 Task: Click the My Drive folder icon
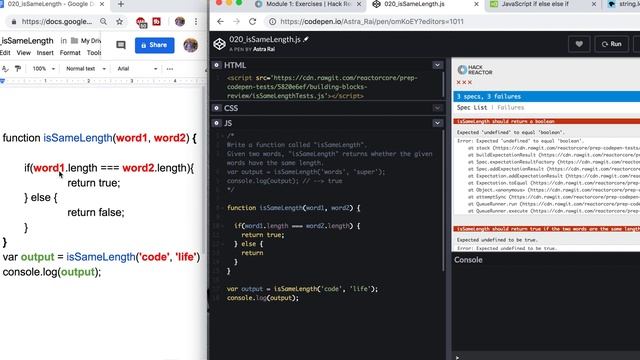[x=74, y=41]
